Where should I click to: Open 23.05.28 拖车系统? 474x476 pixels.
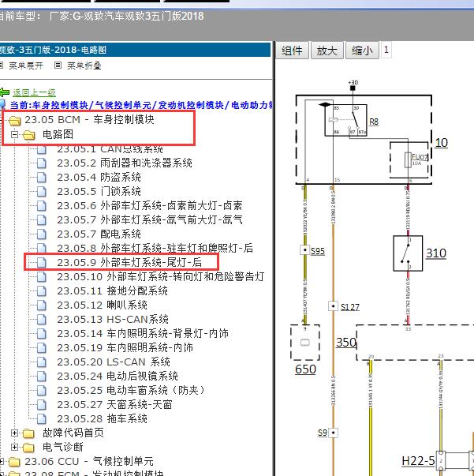point(103,418)
